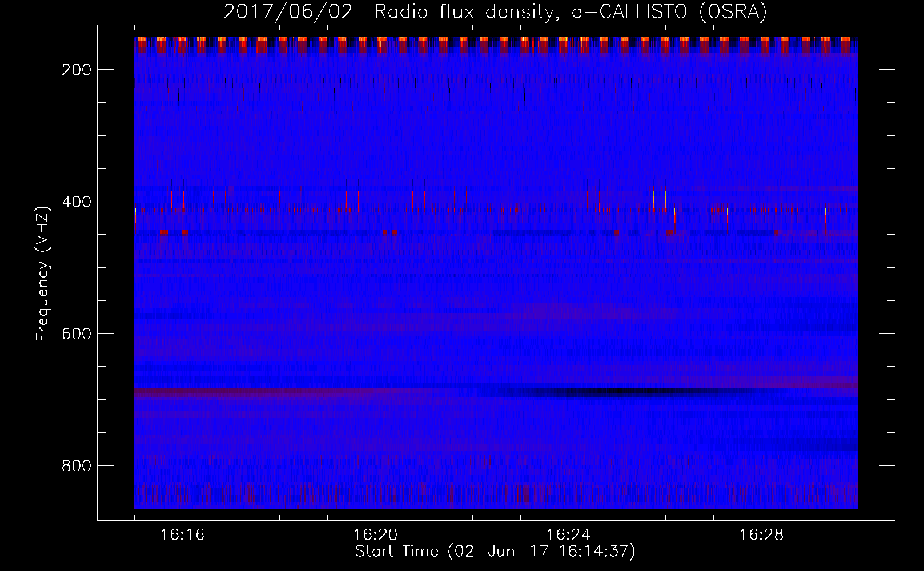Click the plot title '2017/06/02 Radio flux density, e-CALLISTO (OSRA)'

pyautogui.click(x=495, y=11)
